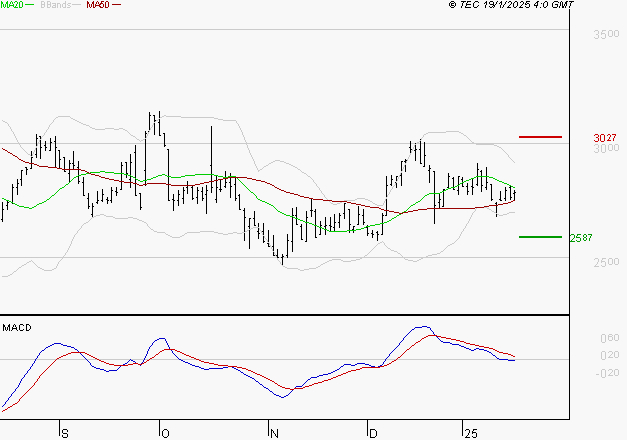The width and height of the screenshot is (627, 440).
Task: Click the MA60 legend label
Action: point(98,5)
